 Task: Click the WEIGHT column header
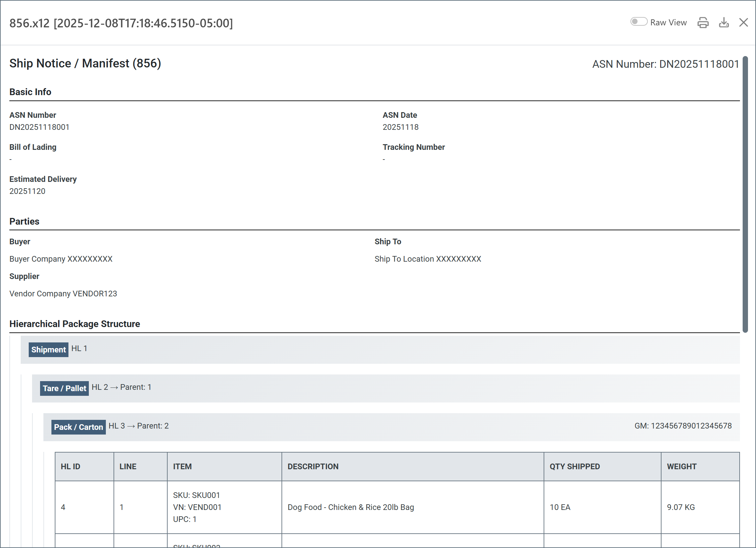pyautogui.click(x=682, y=466)
